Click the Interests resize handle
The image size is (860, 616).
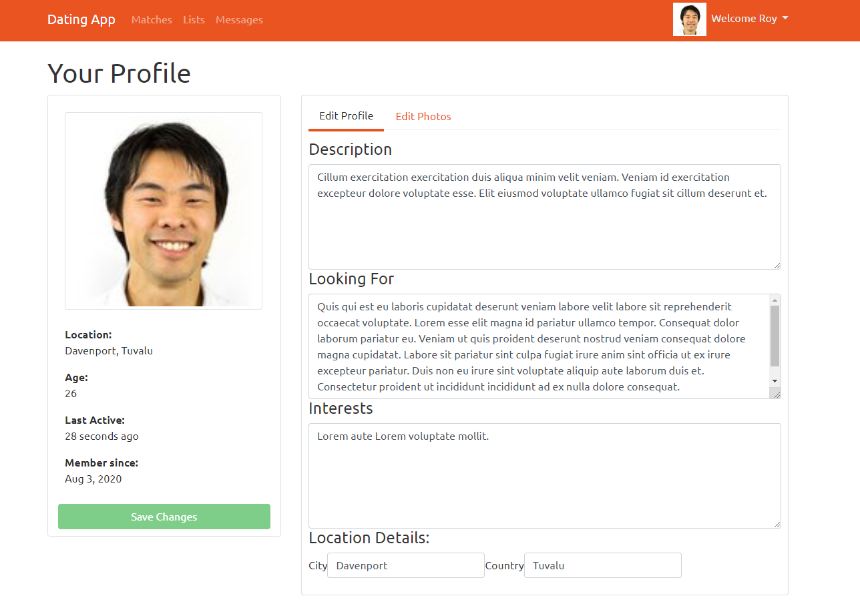(x=777, y=525)
